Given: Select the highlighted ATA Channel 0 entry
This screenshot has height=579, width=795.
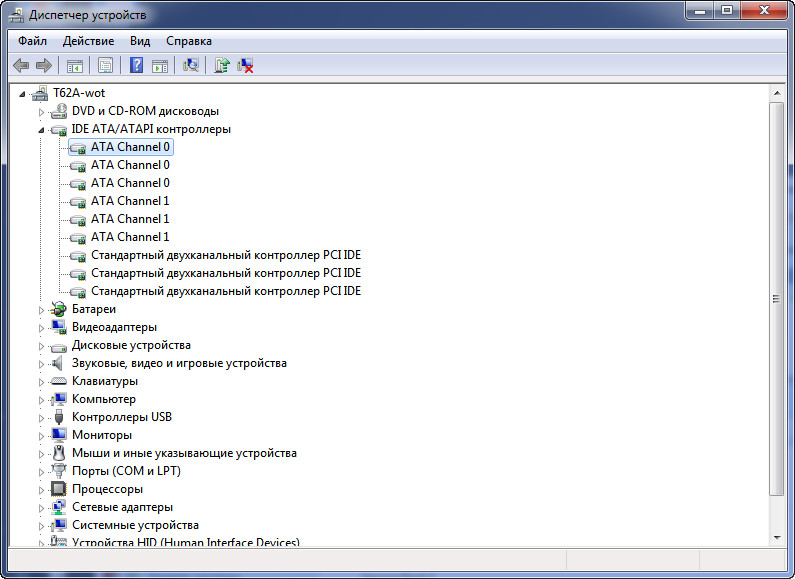Looking at the screenshot, I should click(121, 147).
